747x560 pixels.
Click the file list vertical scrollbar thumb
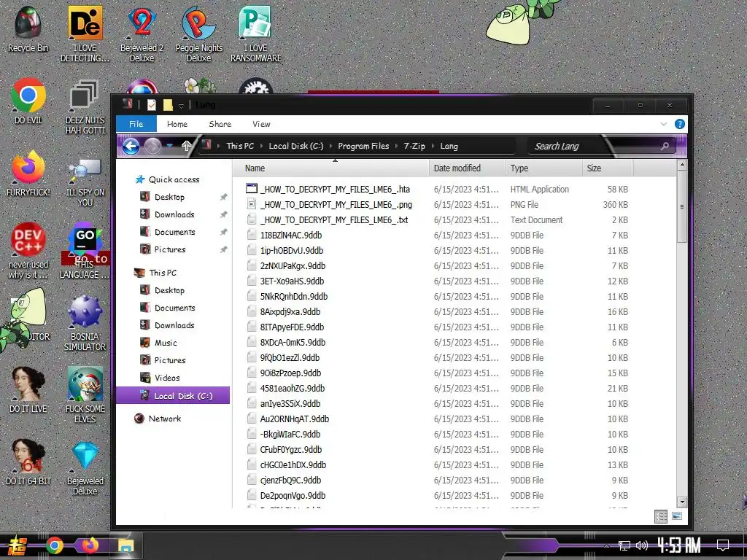coord(682,206)
